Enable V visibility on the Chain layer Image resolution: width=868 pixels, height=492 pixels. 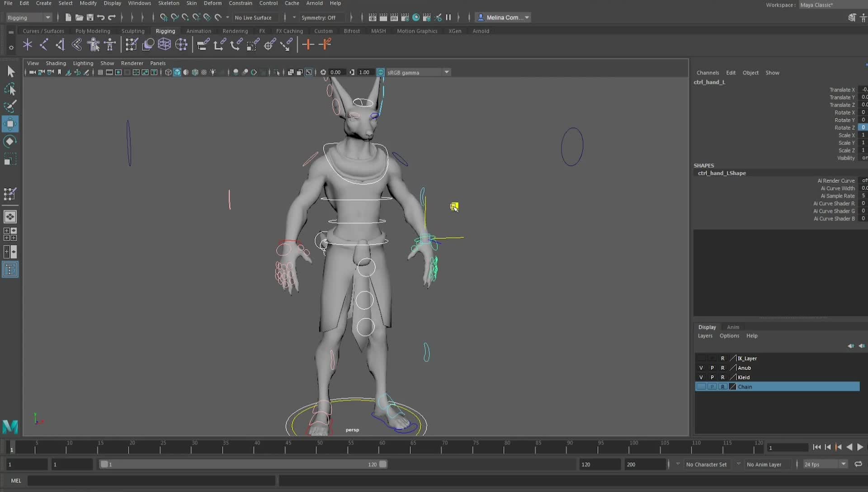[x=701, y=387]
